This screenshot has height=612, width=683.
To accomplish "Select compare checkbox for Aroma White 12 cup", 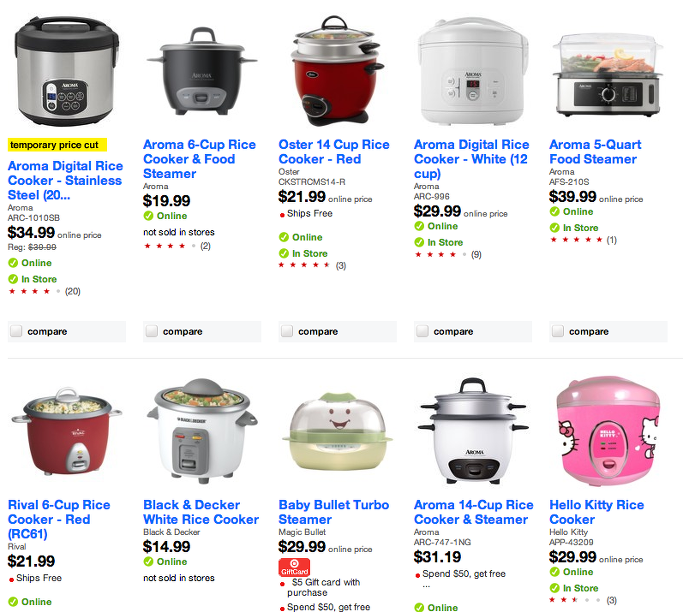I will tap(423, 331).
